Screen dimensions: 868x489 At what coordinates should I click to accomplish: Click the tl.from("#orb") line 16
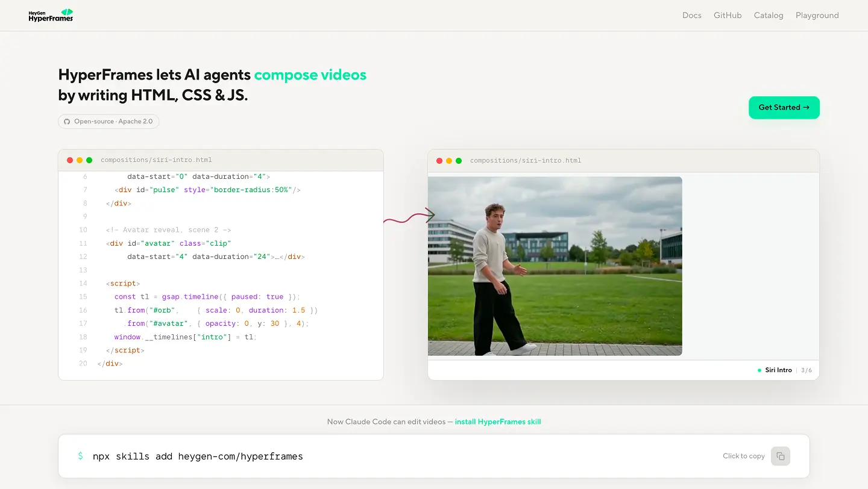216,310
